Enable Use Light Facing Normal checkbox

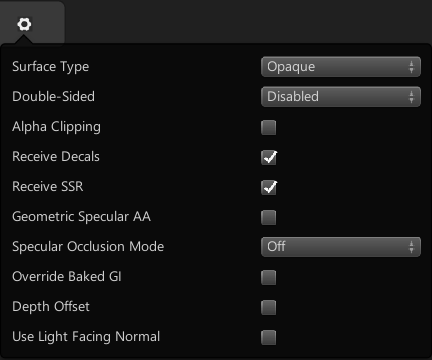[x=269, y=337]
